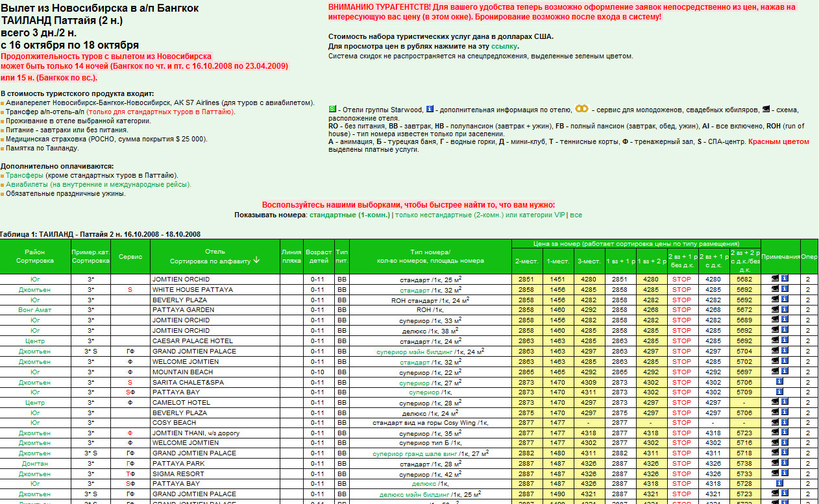The image size is (819, 504).
Task: Open room type 'делюкс мэйн билдинг' link
Action: (415, 494)
